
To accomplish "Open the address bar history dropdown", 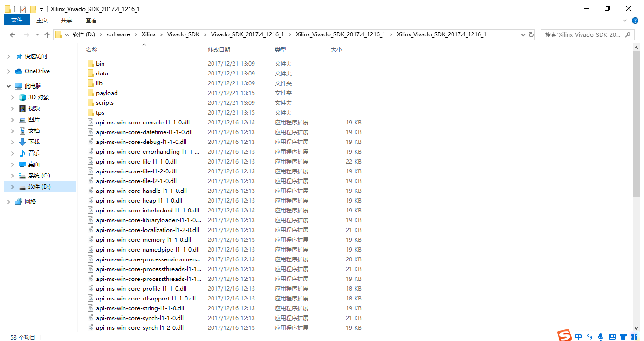I will [x=523, y=34].
